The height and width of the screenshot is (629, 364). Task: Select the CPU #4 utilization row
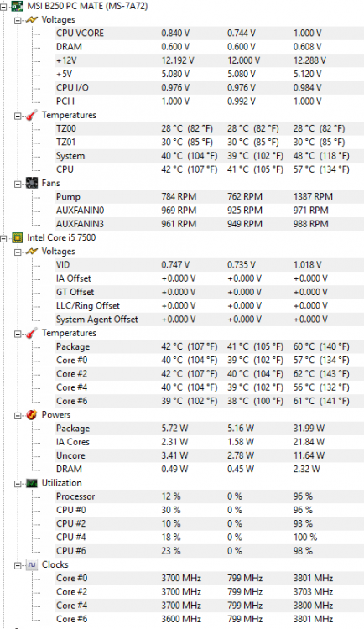(x=209, y=538)
